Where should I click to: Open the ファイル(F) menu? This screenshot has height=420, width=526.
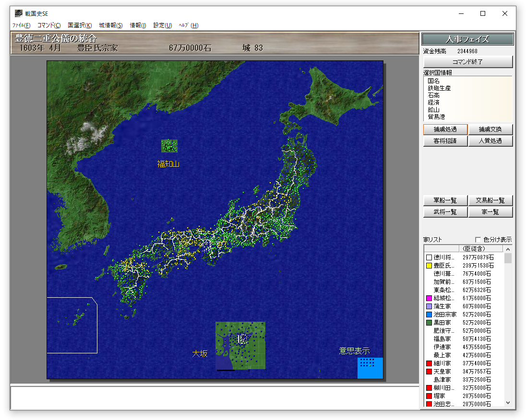pyautogui.click(x=22, y=25)
